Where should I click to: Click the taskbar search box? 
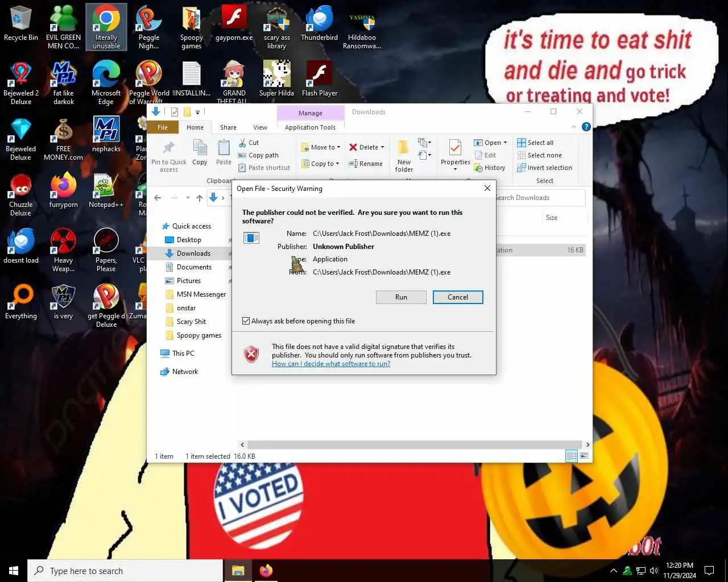[125, 571]
